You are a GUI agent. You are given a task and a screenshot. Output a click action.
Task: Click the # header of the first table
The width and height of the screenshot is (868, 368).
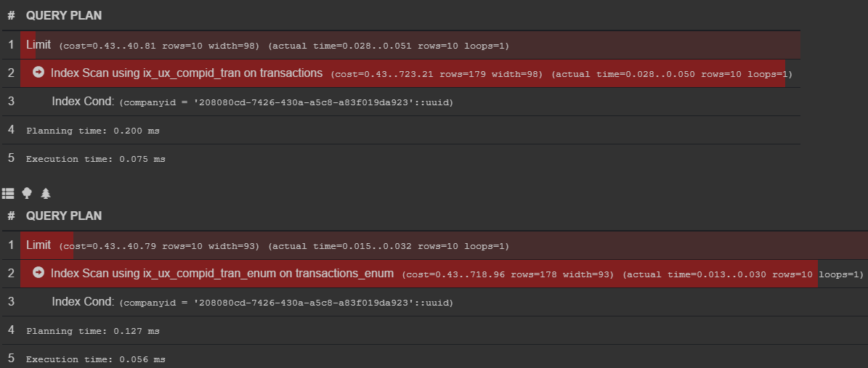pyautogui.click(x=11, y=15)
